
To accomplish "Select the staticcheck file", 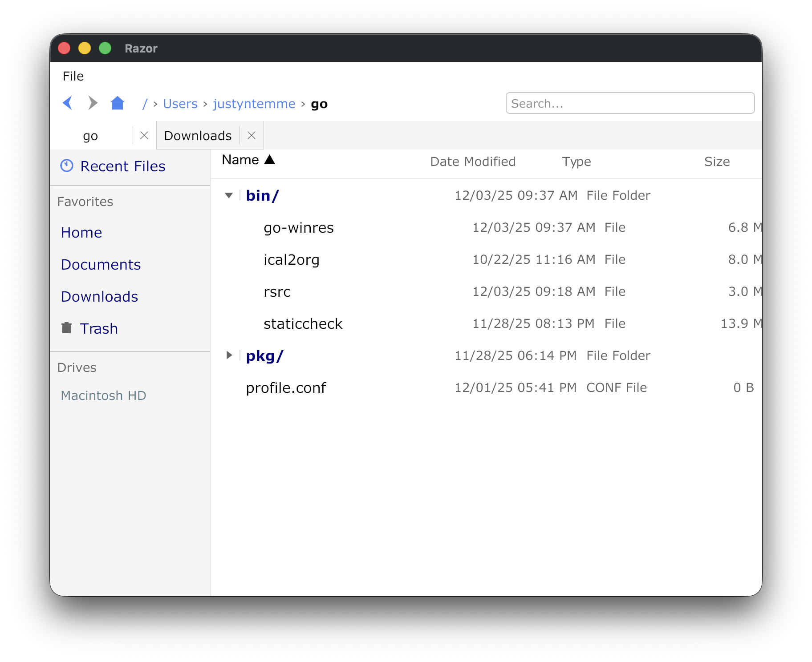I will pyautogui.click(x=487, y=323).
